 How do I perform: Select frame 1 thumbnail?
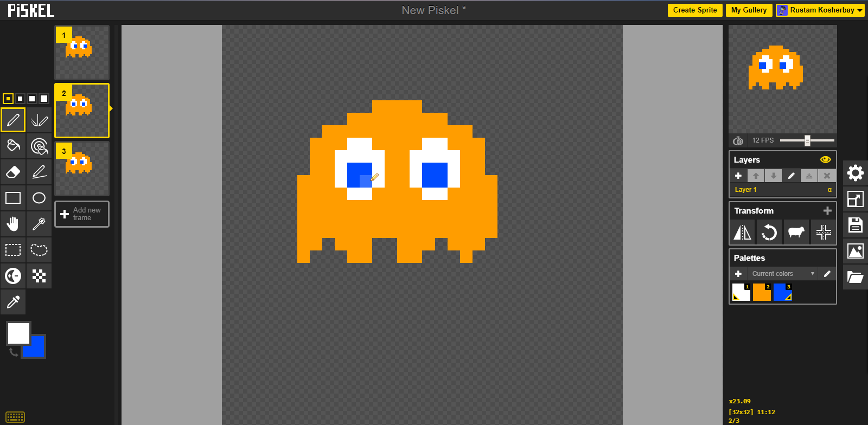(x=82, y=53)
